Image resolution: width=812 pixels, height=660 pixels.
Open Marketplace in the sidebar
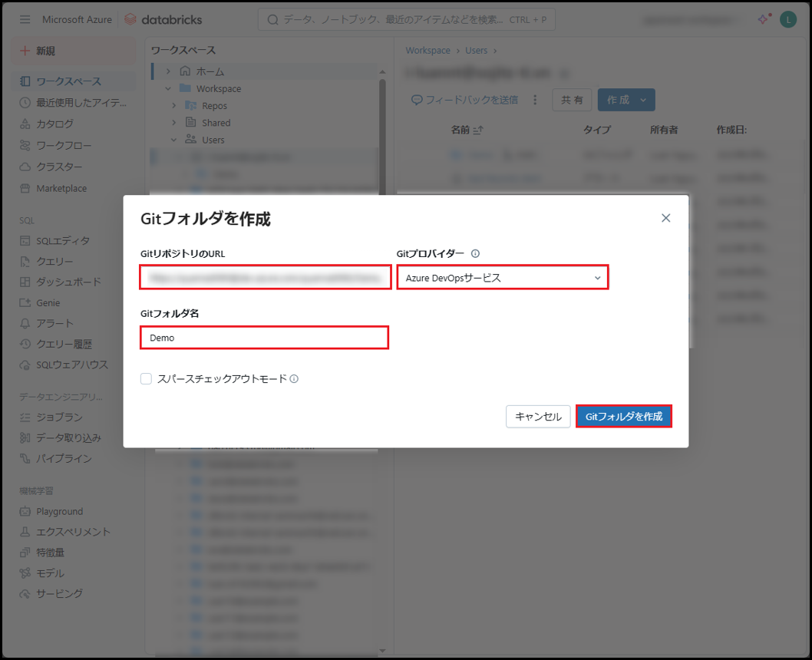click(x=73, y=189)
